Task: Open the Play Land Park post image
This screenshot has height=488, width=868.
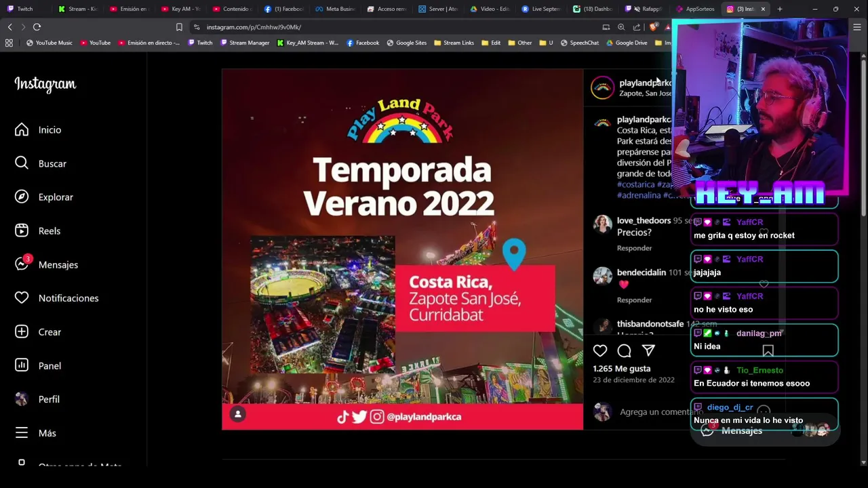Action: (x=402, y=249)
